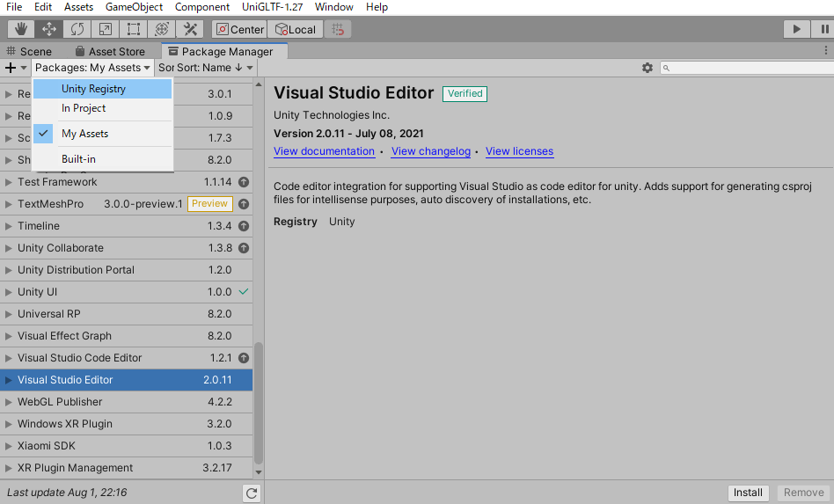Expand the Visual Studio Editor row

pos(9,380)
